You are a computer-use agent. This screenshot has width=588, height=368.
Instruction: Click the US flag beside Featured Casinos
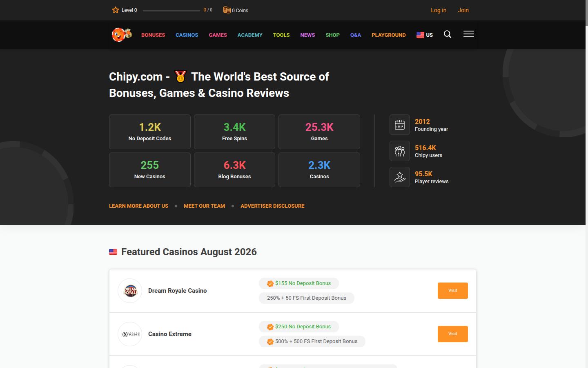click(113, 252)
